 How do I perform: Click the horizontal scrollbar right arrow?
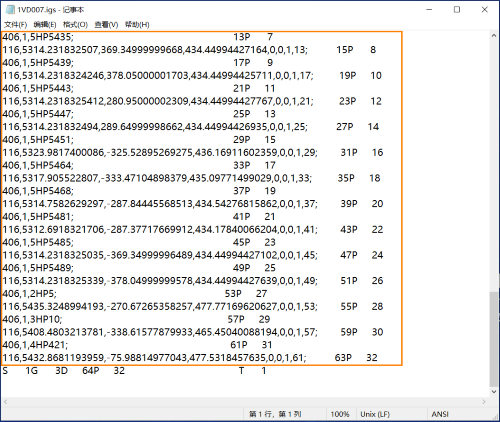pyautogui.click(x=484, y=402)
